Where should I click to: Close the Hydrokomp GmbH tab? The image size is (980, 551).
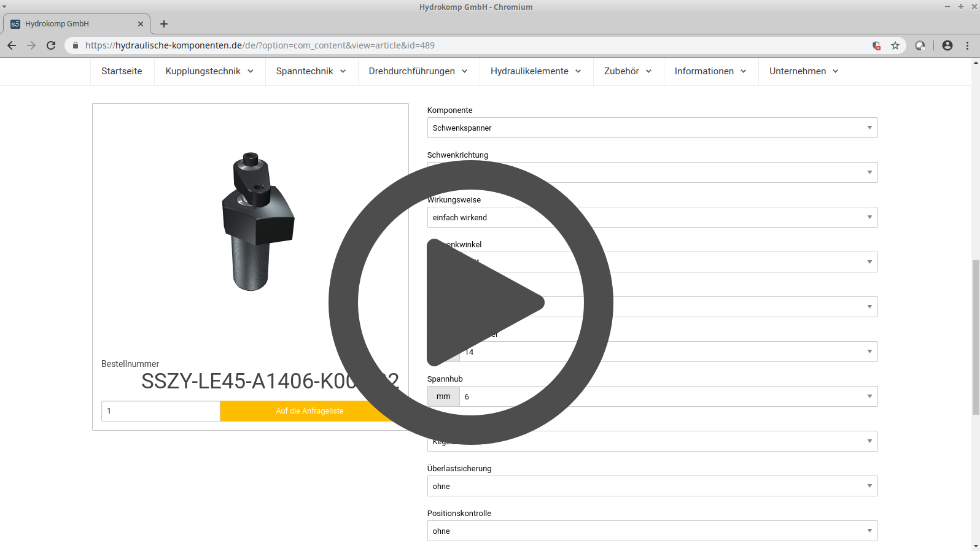(x=141, y=24)
